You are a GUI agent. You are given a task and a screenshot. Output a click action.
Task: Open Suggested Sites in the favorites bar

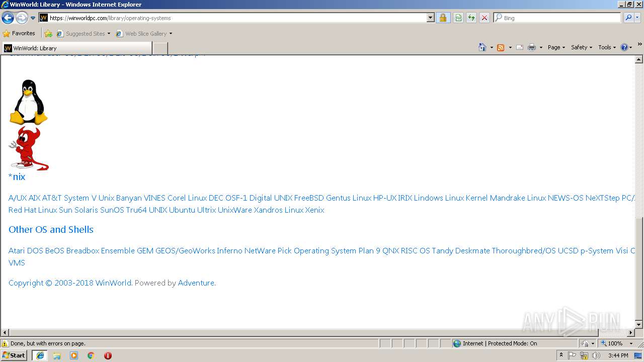coord(84,34)
